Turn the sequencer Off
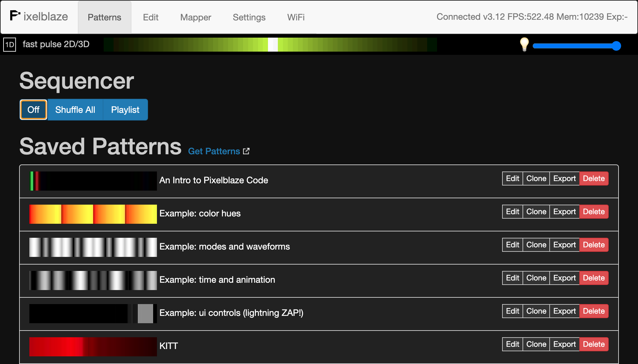 (33, 110)
